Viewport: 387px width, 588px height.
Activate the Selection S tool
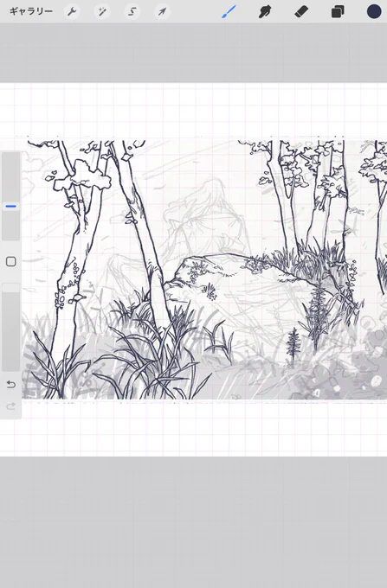[x=132, y=11]
